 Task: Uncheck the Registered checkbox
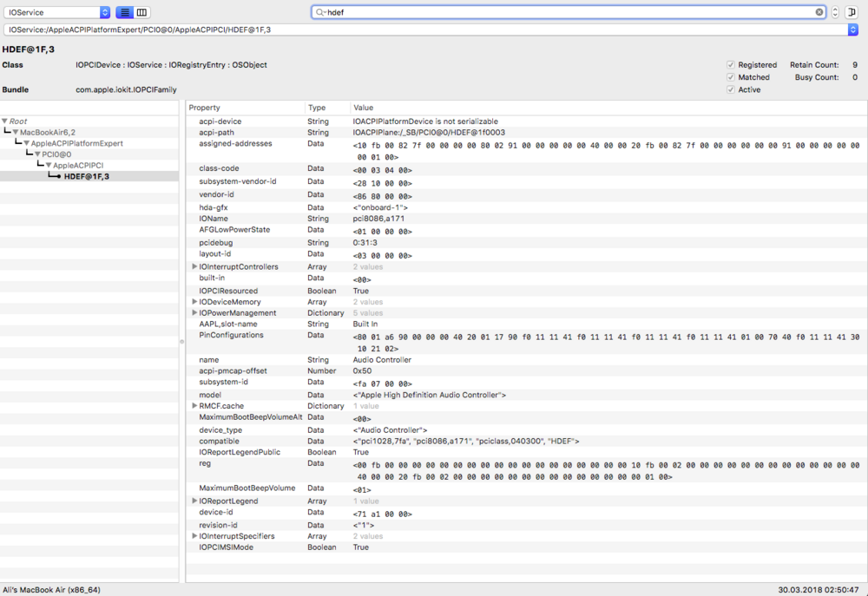(x=730, y=65)
